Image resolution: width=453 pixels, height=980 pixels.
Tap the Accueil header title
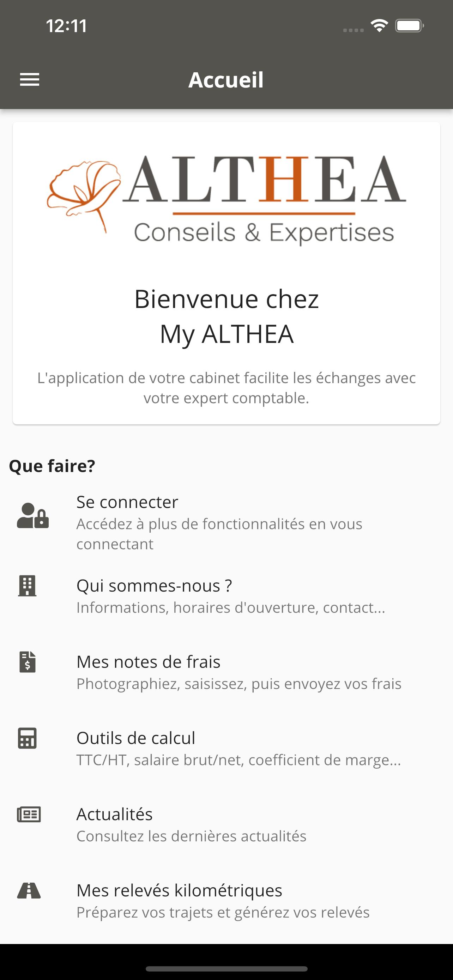coord(226,80)
